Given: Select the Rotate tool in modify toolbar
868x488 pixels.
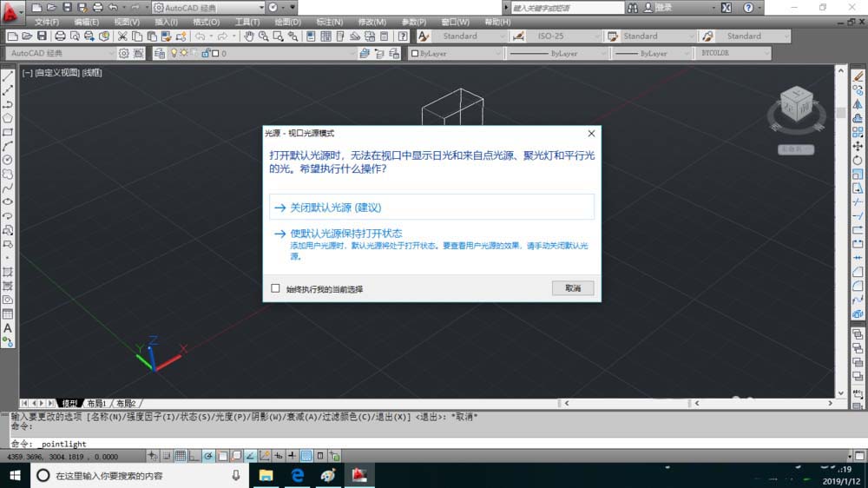Looking at the screenshot, I should [858, 160].
